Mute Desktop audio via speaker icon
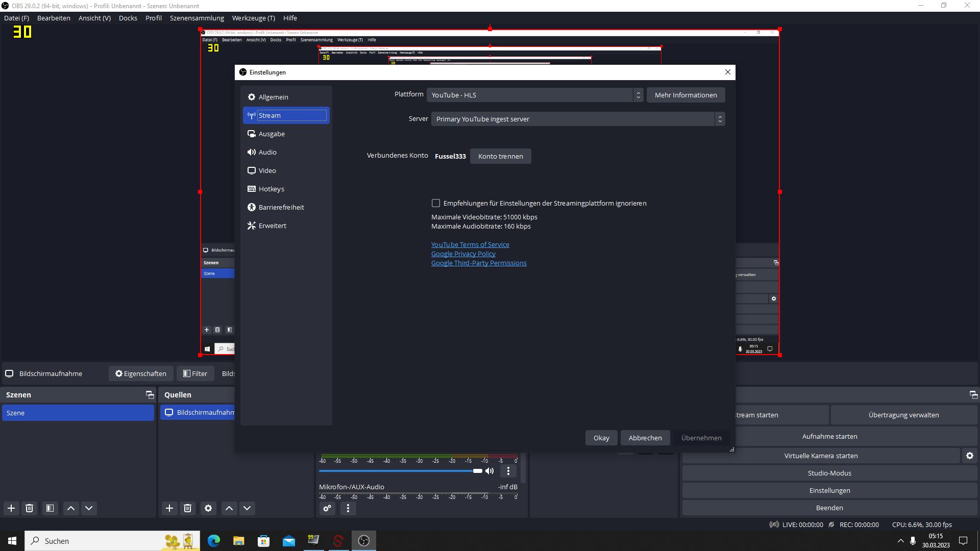Screen dimensions: 980x551 point(489,471)
